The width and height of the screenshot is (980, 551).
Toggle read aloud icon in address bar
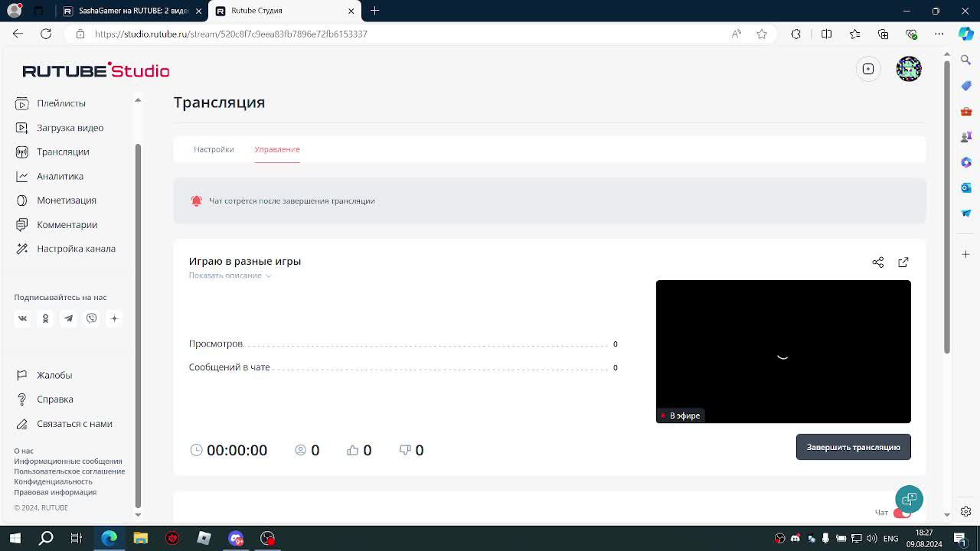coord(737,34)
